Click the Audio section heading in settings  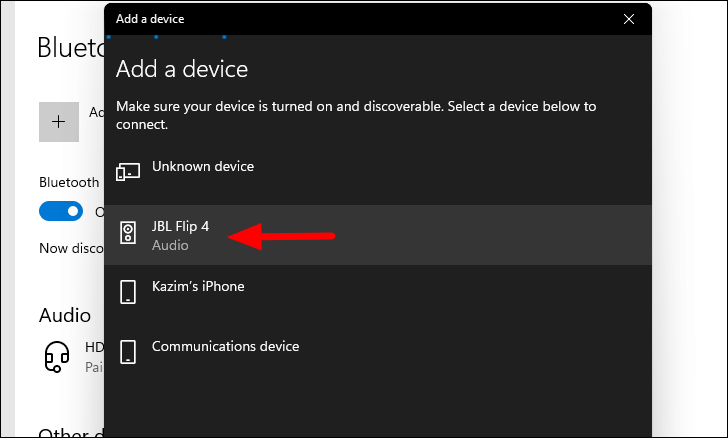click(65, 315)
